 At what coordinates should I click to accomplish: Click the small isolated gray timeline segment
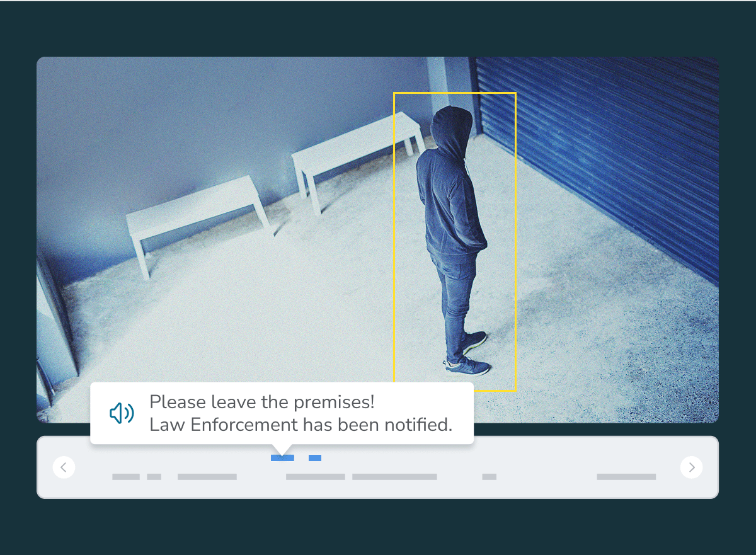click(x=490, y=477)
